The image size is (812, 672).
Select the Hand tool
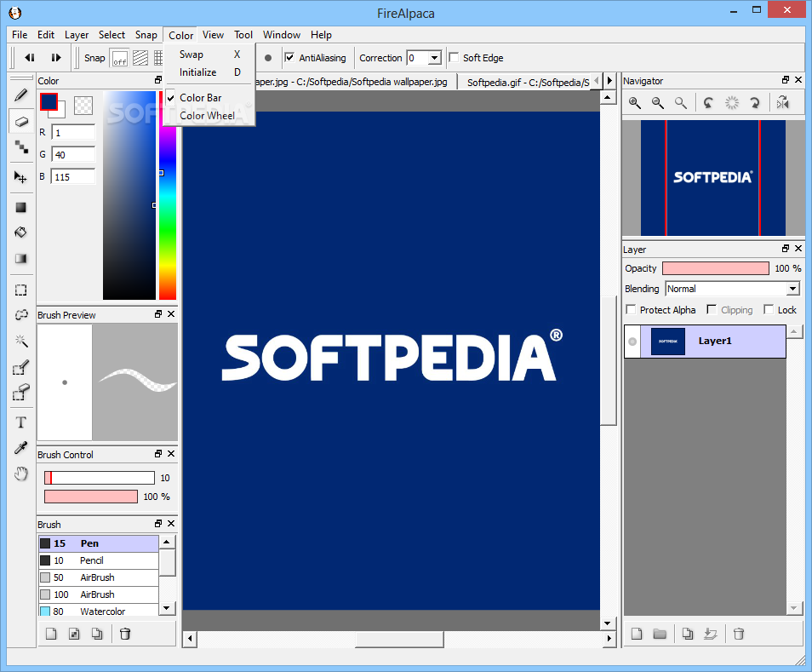coord(20,474)
